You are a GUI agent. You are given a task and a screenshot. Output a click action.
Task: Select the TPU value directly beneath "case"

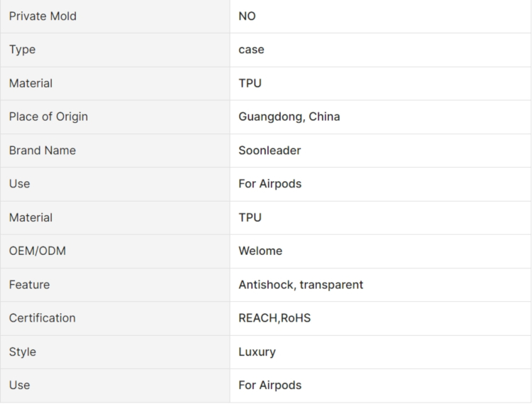pos(250,83)
